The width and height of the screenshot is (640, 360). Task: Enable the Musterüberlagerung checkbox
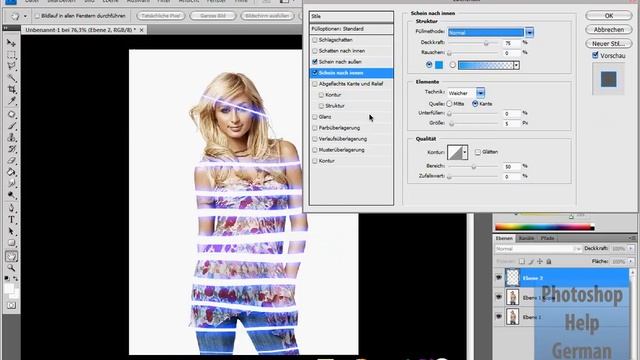(315, 150)
